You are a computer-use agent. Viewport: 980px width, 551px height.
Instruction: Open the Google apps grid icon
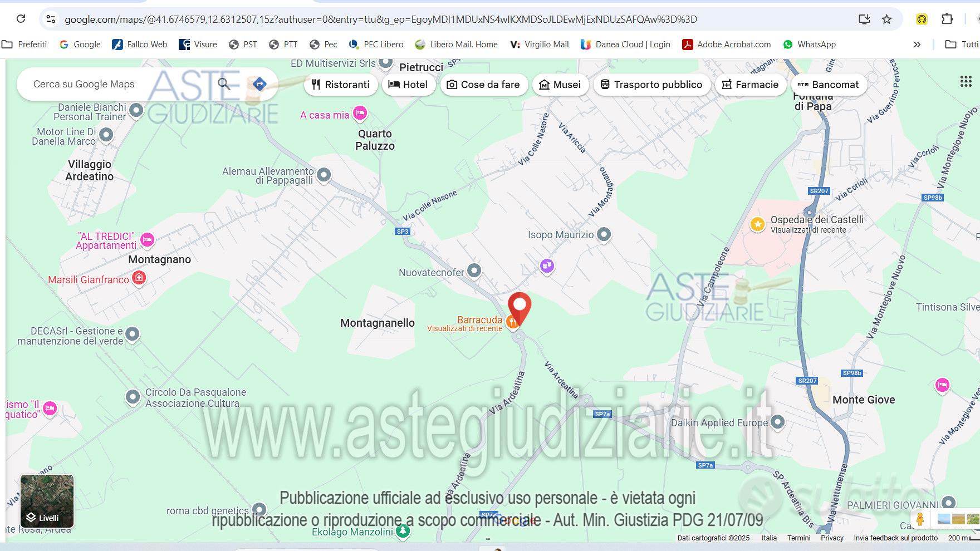click(966, 82)
